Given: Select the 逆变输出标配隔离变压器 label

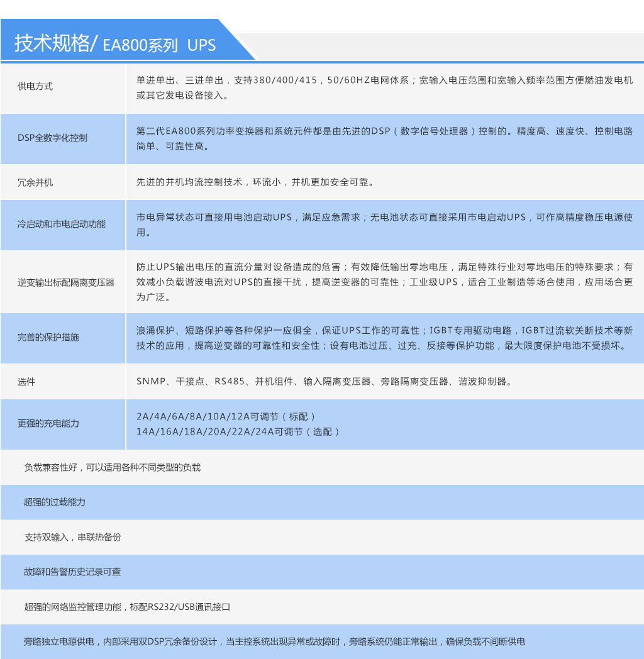Looking at the screenshot, I should click(66, 282).
